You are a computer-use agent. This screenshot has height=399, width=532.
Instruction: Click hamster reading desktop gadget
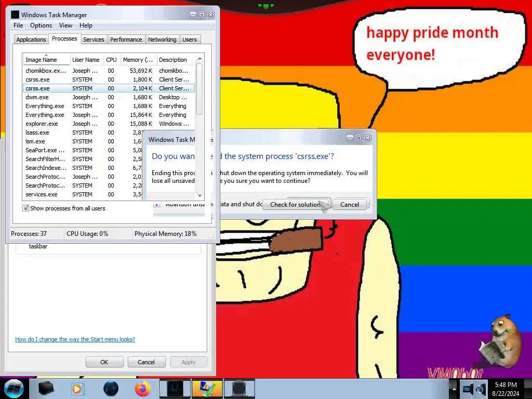point(500,341)
